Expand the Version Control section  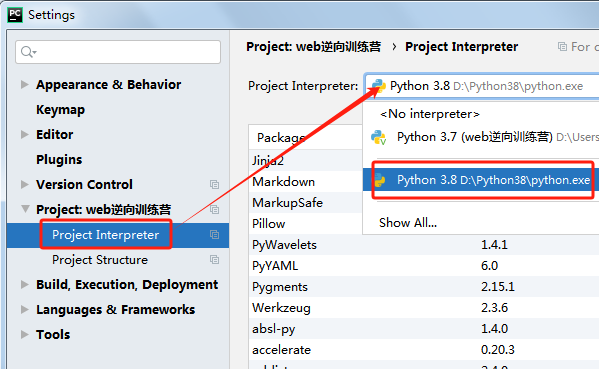pos(24,184)
